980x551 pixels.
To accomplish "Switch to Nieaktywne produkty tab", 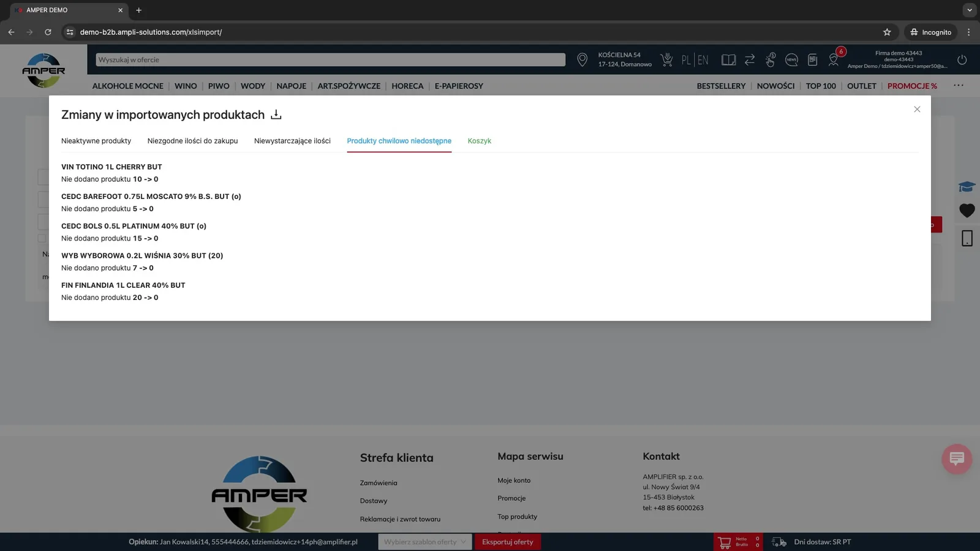I will [96, 141].
